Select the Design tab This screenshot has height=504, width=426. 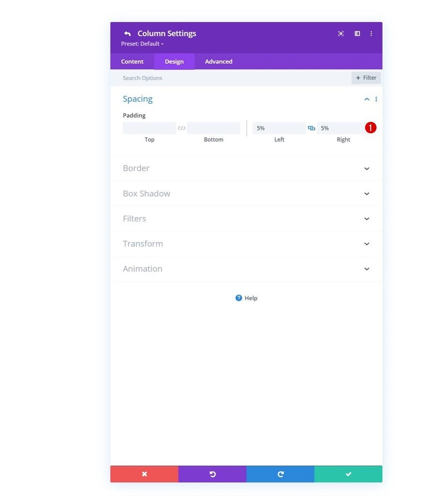tap(174, 61)
